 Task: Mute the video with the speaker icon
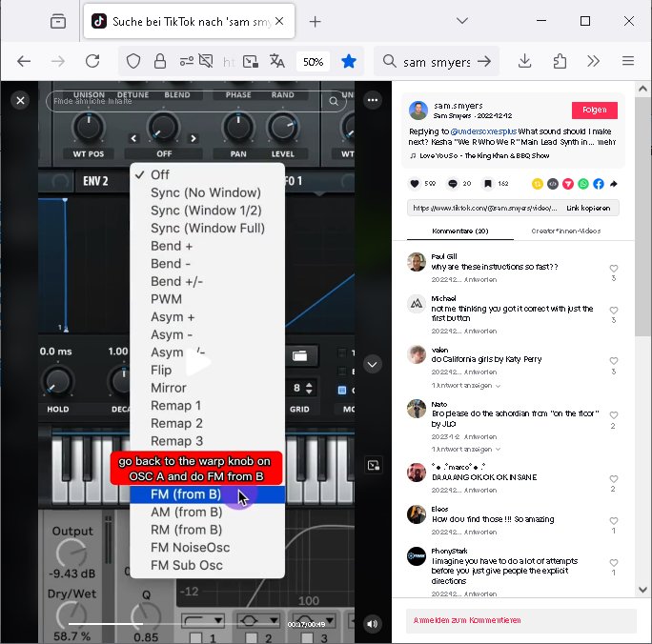[x=373, y=624]
